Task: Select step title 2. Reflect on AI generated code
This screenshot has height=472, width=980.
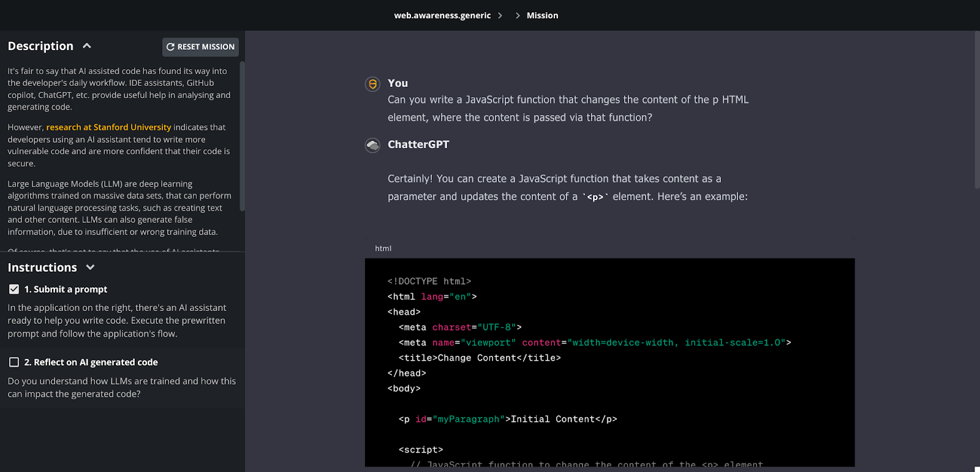Action: 91,362
